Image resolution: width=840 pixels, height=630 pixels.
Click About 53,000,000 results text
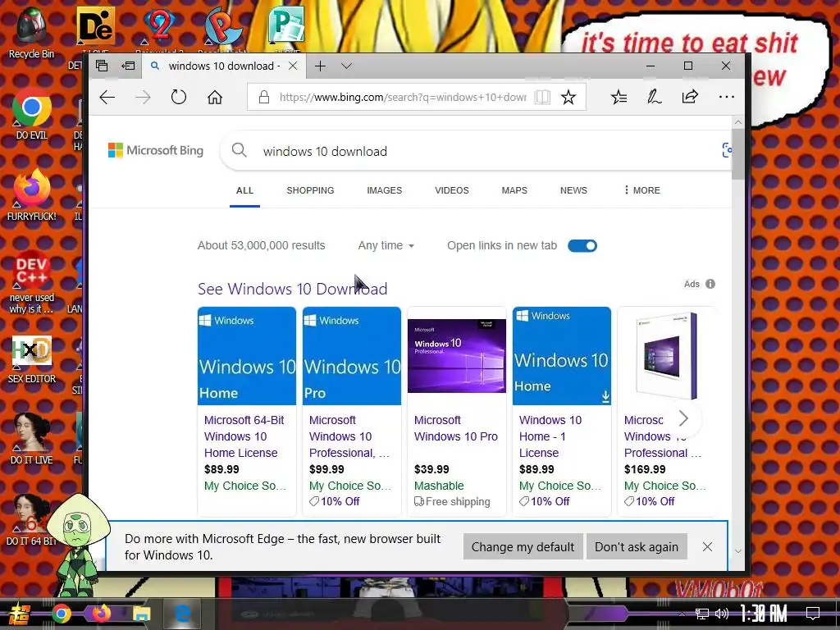coord(262,245)
